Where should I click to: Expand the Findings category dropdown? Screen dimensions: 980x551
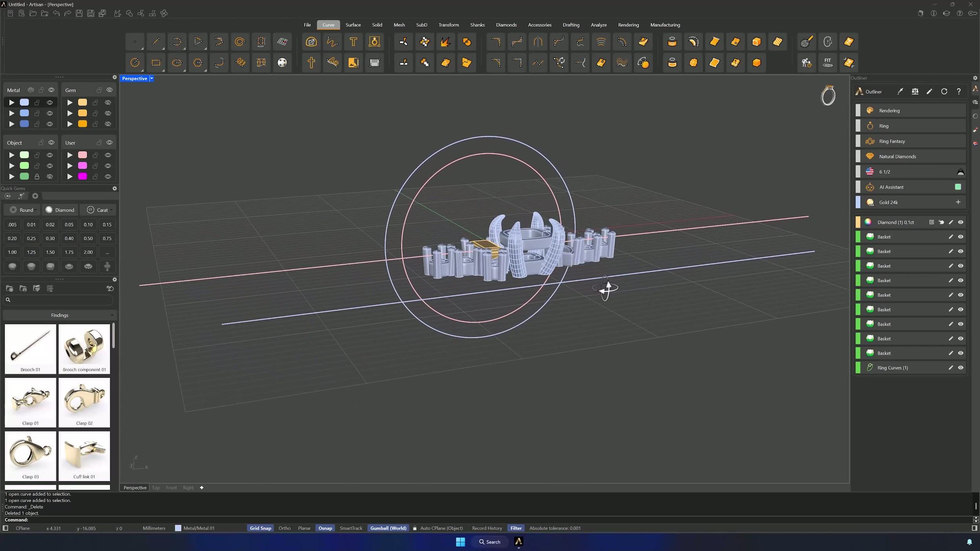[60, 315]
